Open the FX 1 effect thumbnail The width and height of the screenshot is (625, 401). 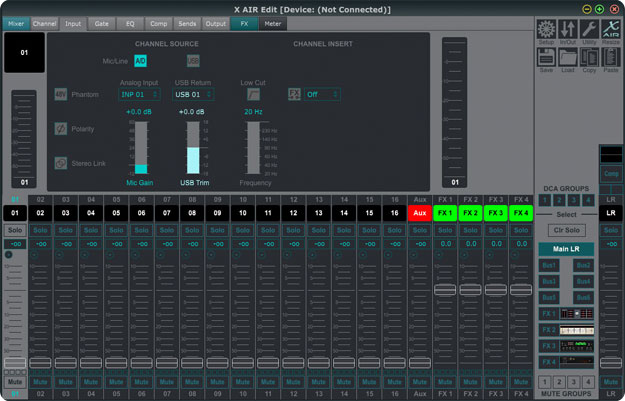pyautogui.click(x=577, y=314)
